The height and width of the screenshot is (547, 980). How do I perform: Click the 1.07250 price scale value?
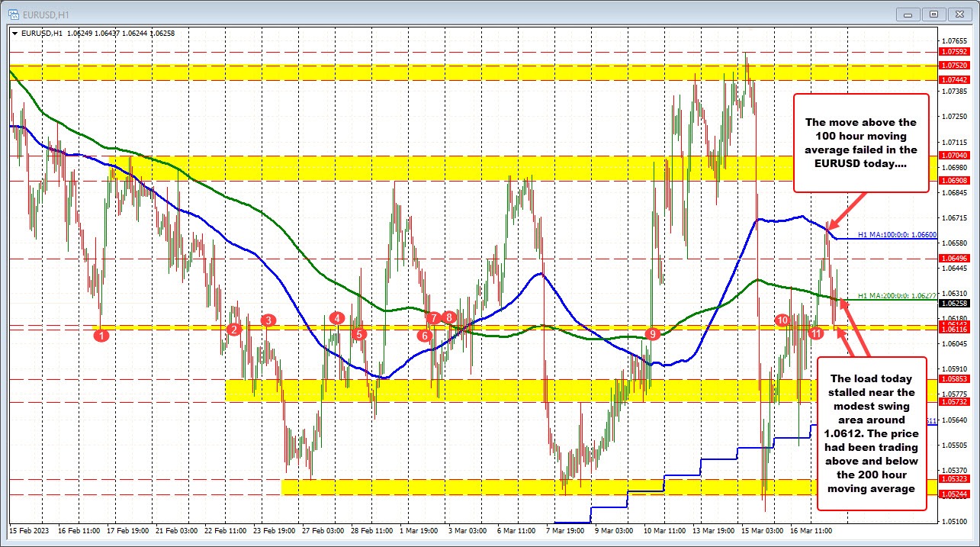(956, 117)
